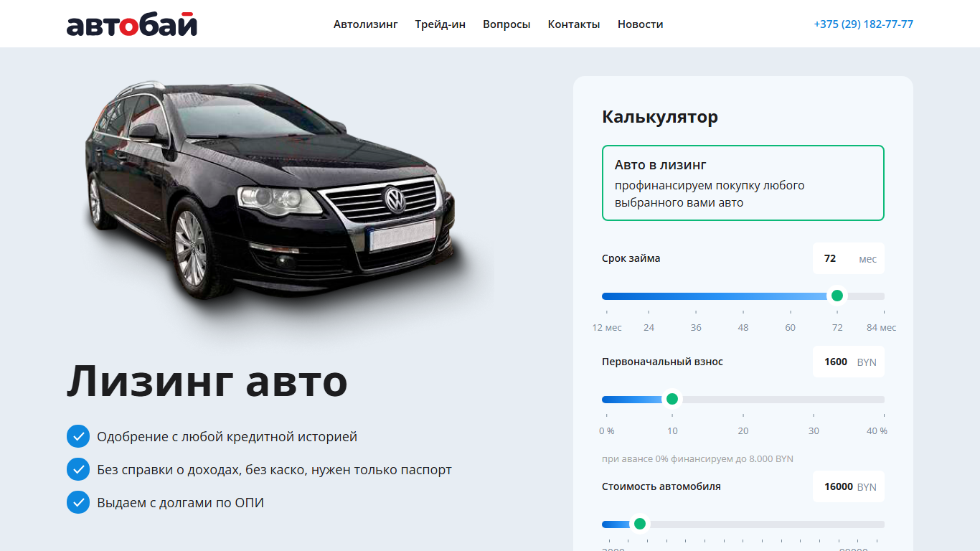Click checkmark icon beside Одобрение с любой кредитной историей
The width and height of the screenshot is (980, 551).
click(78, 436)
